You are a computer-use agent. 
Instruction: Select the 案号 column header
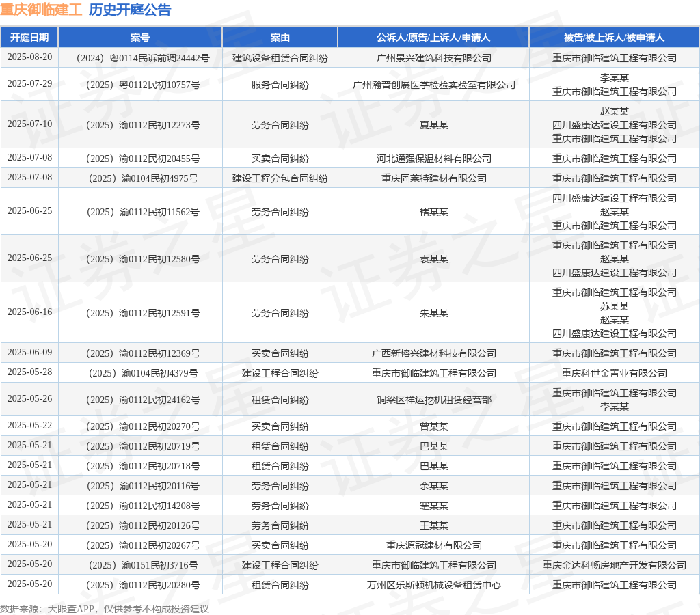pos(140,38)
